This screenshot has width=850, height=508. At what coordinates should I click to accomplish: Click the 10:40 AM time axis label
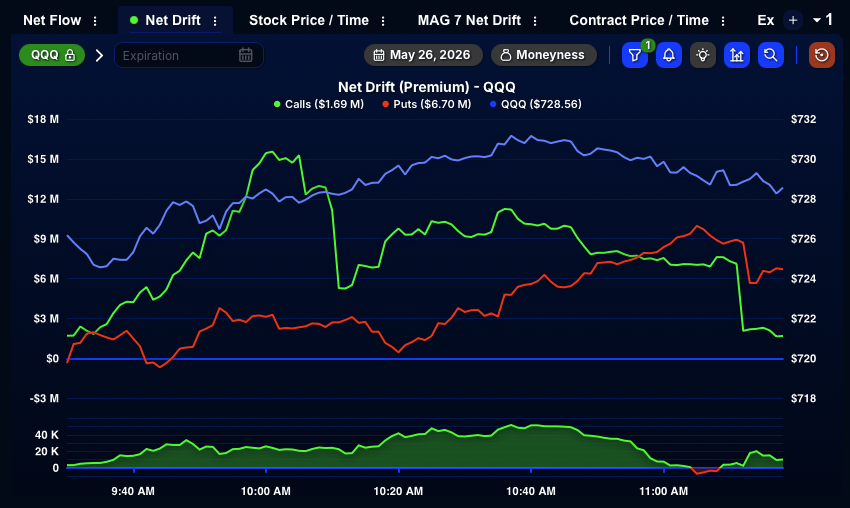click(531, 491)
